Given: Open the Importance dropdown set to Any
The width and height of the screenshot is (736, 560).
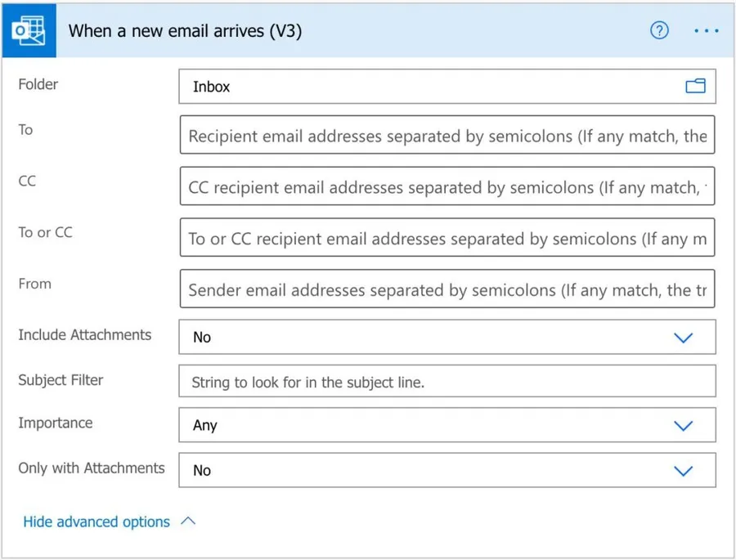Looking at the screenshot, I should coord(447,425).
